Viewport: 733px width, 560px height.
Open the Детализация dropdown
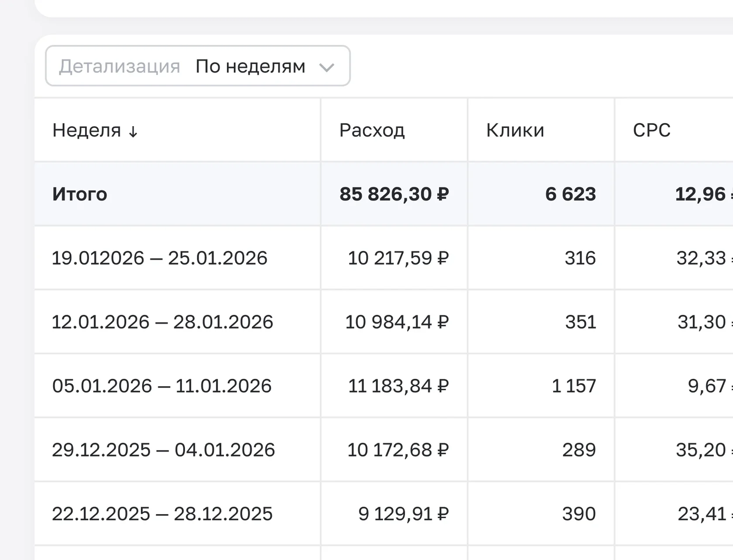[x=197, y=66]
